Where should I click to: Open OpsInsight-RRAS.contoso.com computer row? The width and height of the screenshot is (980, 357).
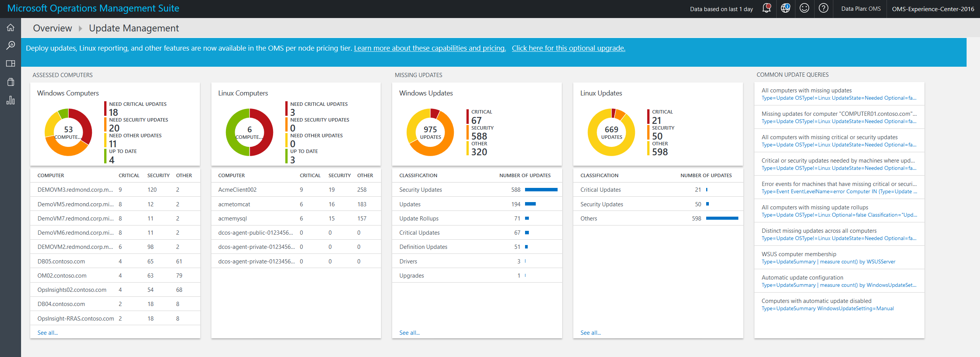tap(115, 318)
